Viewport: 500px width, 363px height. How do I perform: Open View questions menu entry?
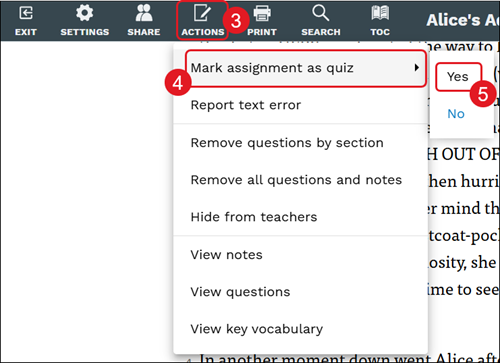coord(240,292)
